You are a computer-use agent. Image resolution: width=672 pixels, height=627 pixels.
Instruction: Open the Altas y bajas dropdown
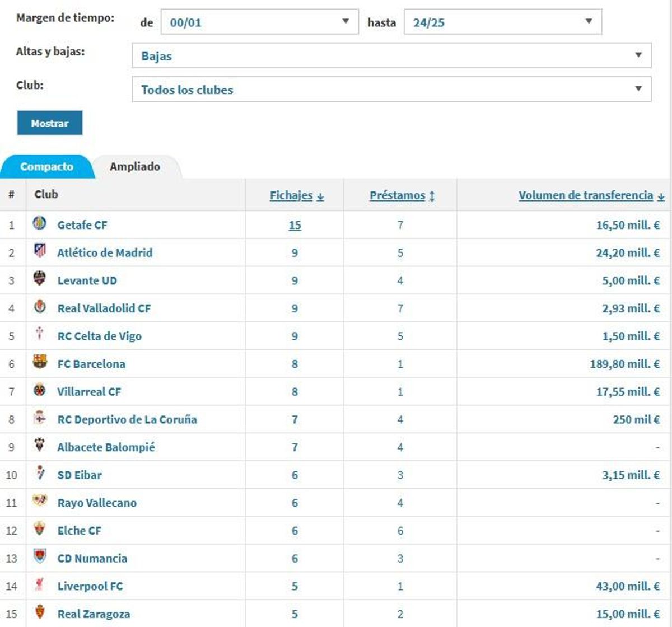[391, 55]
